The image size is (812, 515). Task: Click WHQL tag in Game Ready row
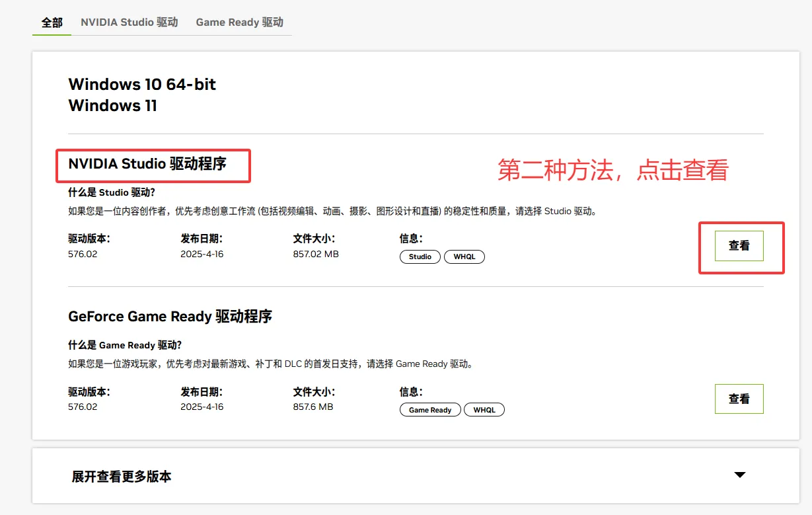pyautogui.click(x=484, y=410)
